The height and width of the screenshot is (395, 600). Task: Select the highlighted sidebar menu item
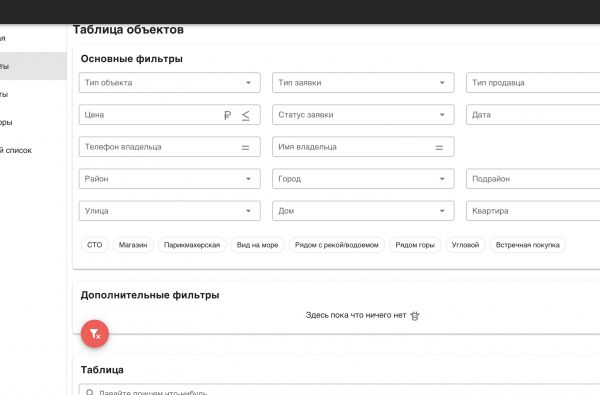[x=33, y=66]
